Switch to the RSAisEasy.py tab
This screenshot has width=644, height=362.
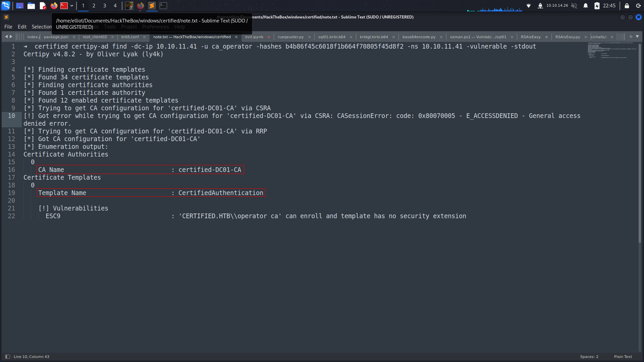pos(568,37)
